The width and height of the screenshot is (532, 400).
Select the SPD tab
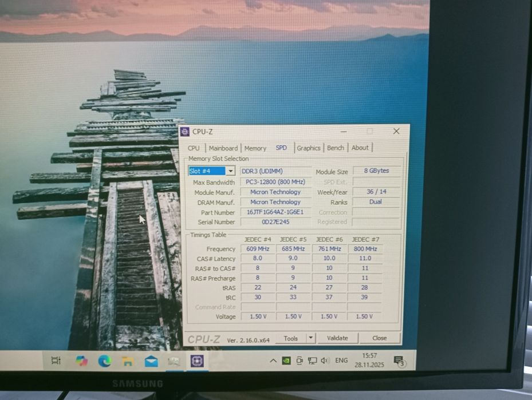(281, 148)
